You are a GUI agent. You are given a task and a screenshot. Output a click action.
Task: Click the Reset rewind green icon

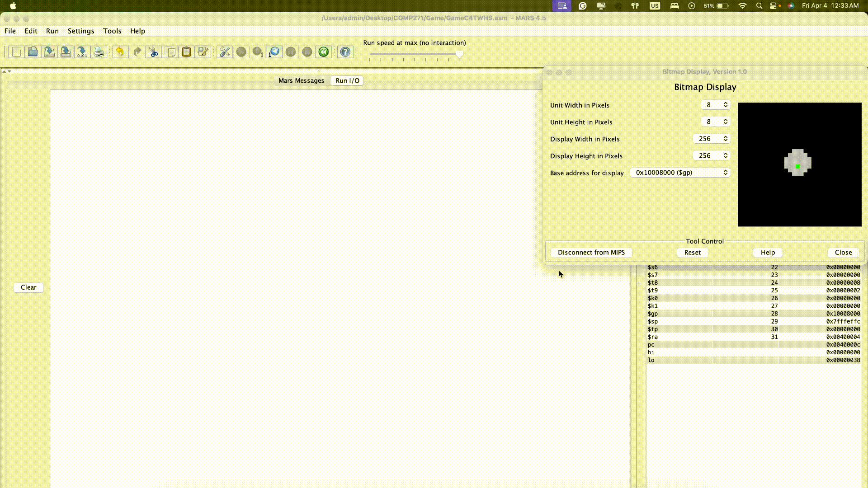[x=324, y=52]
